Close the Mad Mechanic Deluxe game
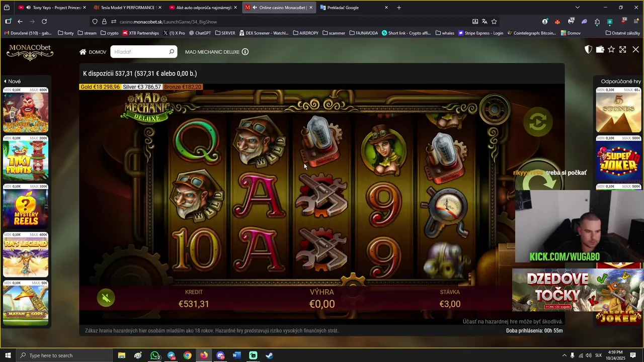Viewport: 644px width, 362px height. 635,49
